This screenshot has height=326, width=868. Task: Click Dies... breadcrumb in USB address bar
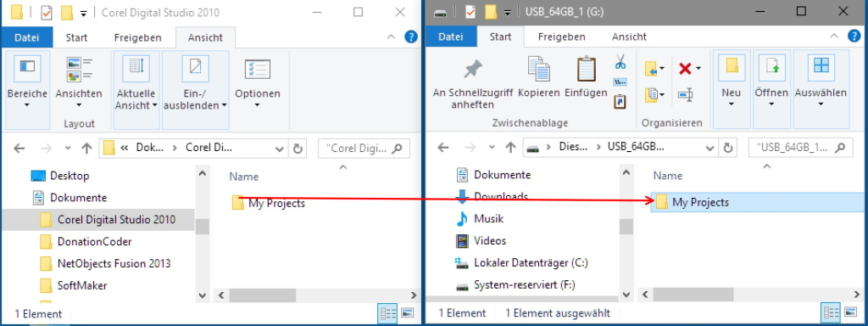[573, 148]
